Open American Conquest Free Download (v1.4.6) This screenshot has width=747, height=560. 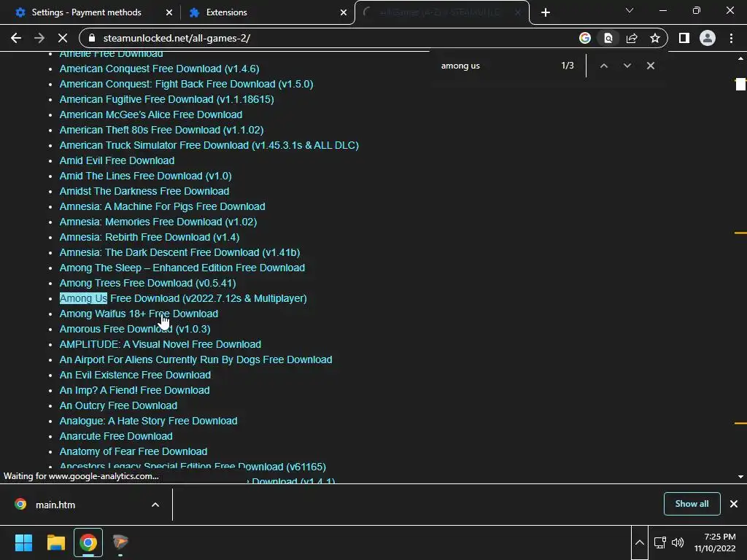coord(159,69)
